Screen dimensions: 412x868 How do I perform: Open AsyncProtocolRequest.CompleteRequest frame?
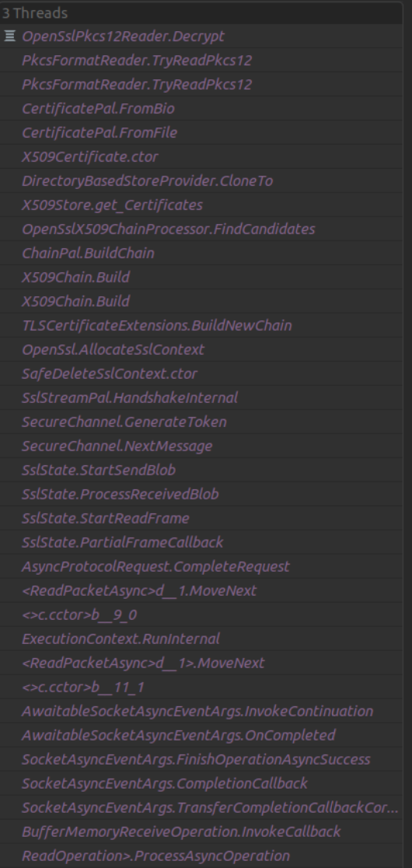(201, 566)
